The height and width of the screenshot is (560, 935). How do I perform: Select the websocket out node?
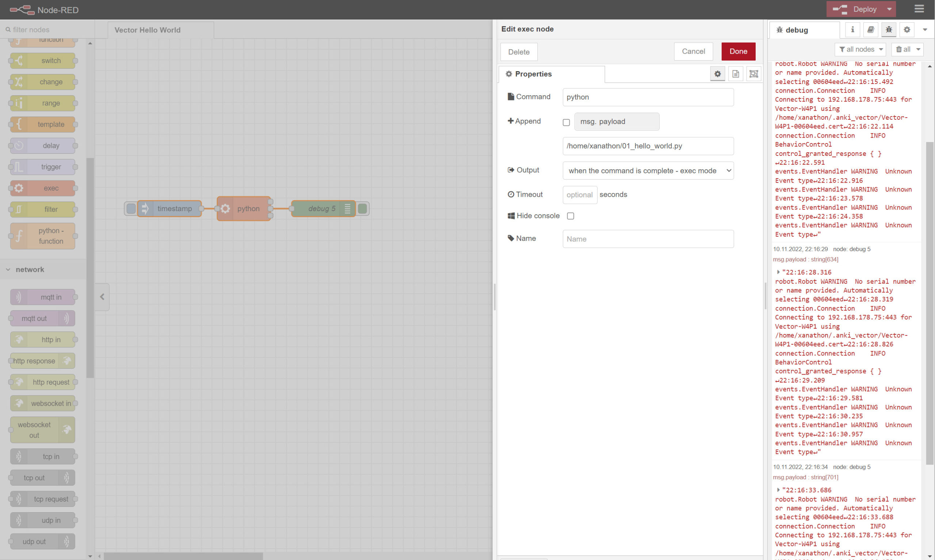tap(43, 430)
